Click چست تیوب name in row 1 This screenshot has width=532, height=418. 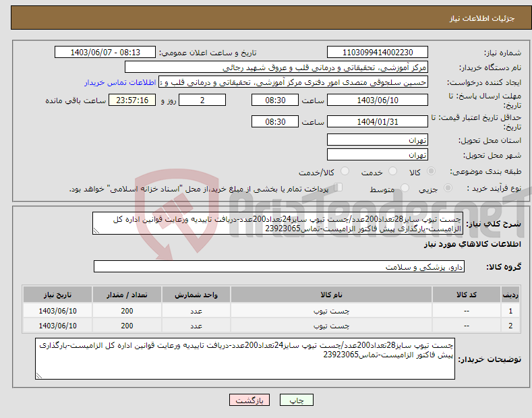click(331, 311)
